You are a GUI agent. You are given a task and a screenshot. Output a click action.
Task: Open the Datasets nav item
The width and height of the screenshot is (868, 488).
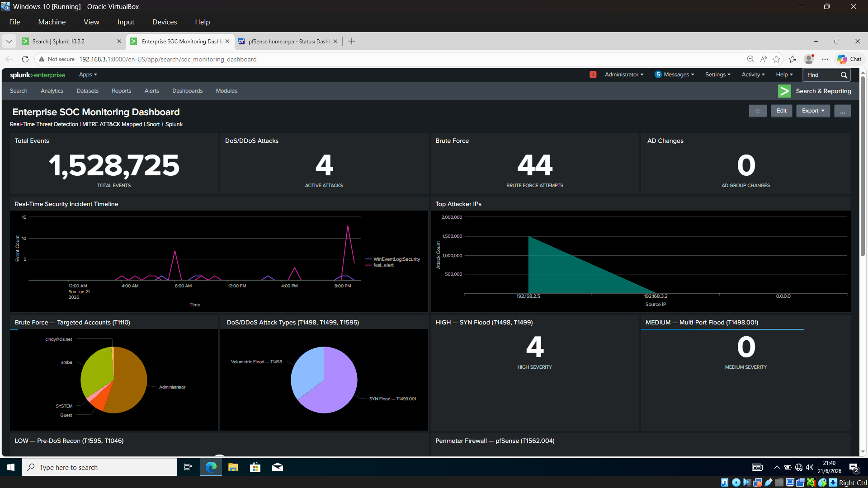tap(87, 91)
